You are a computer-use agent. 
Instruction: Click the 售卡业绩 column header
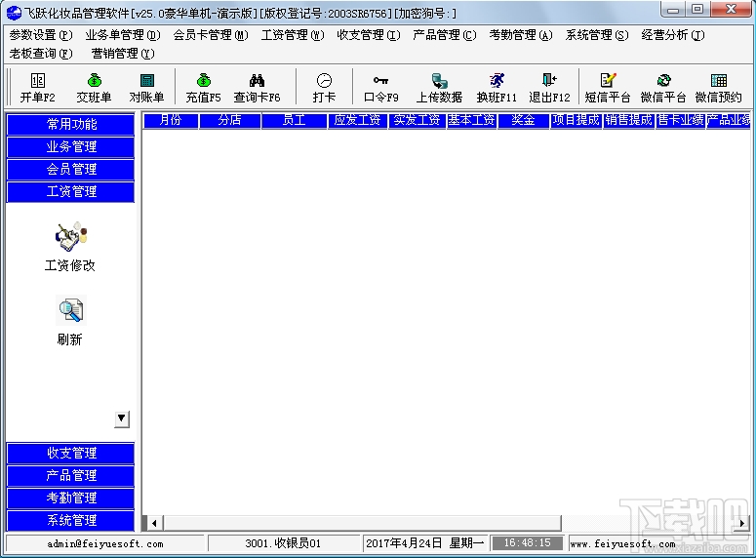(x=680, y=120)
